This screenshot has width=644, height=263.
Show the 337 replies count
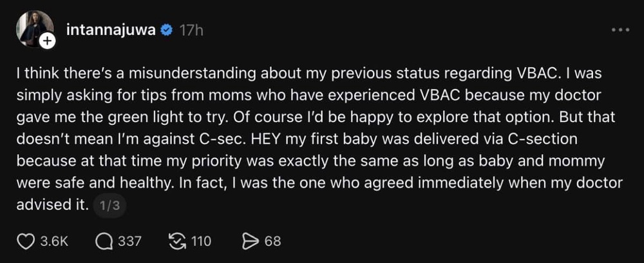coord(130,242)
